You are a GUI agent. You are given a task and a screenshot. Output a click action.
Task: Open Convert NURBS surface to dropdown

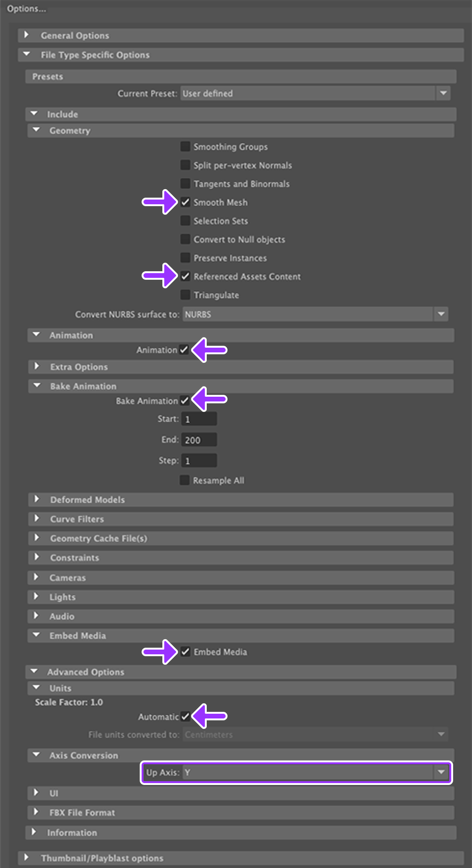[315, 314]
